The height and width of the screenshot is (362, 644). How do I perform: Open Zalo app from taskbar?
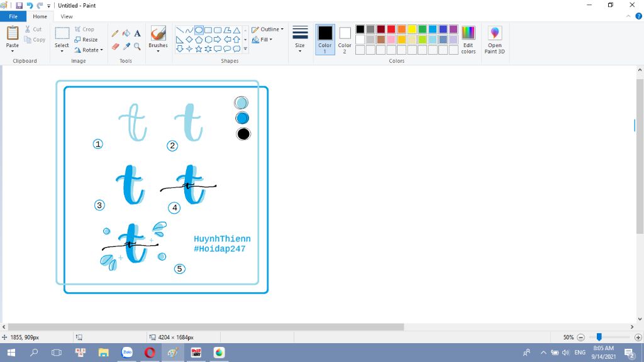click(x=127, y=353)
